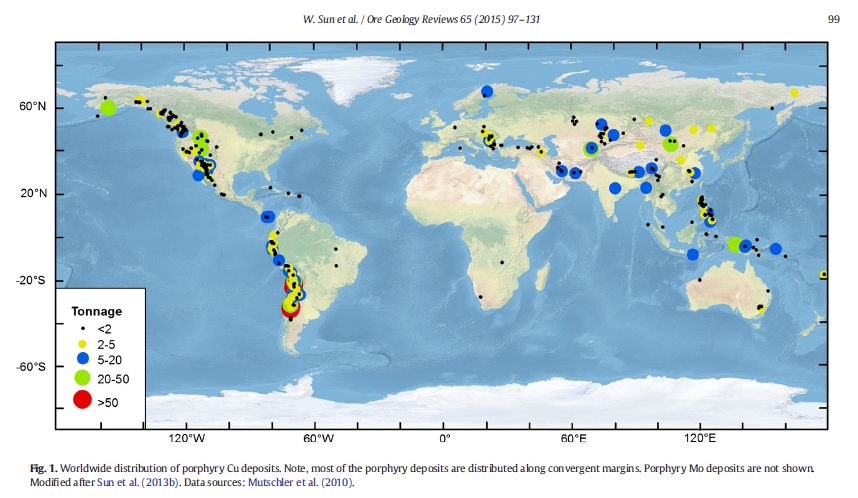The image size is (858, 498).
Task: Click the blue deposit marker in northern Scandinavia
Action: [487, 92]
